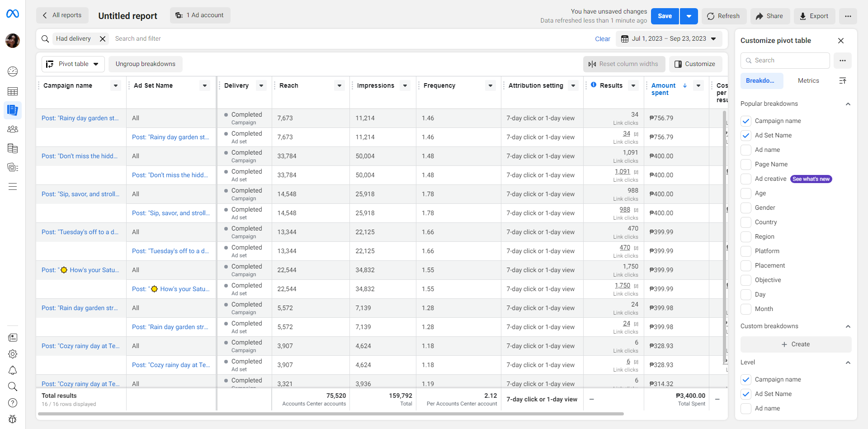Open the Delivery column dropdown
This screenshot has height=429, width=868.
[x=261, y=85]
